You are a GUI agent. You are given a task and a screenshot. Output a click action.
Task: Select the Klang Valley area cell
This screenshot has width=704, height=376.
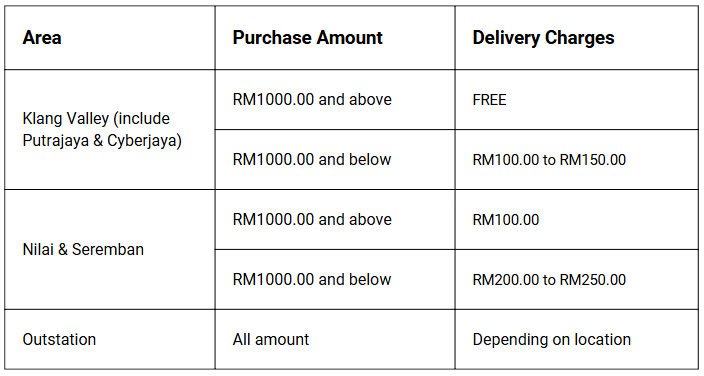110,129
